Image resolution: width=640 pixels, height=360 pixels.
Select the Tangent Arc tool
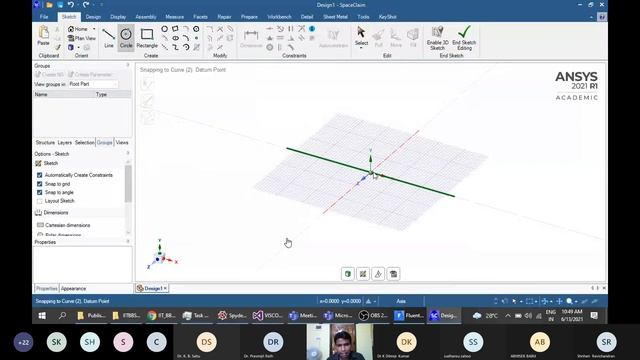click(x=186, y=29)
